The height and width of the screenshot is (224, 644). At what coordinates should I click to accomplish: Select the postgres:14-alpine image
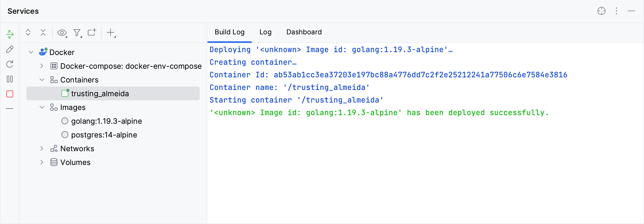tap(104, 135)
